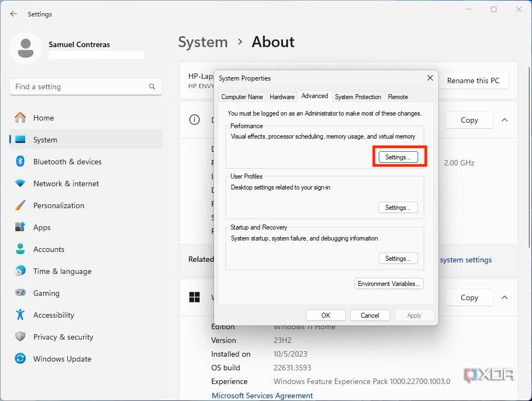Open Windows Update settings
This screenshot has height=401, width=532.
point(86,359)
